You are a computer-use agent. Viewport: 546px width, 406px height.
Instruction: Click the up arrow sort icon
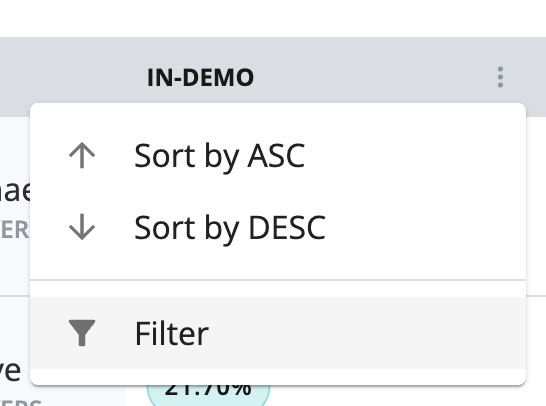click(82, 155)
